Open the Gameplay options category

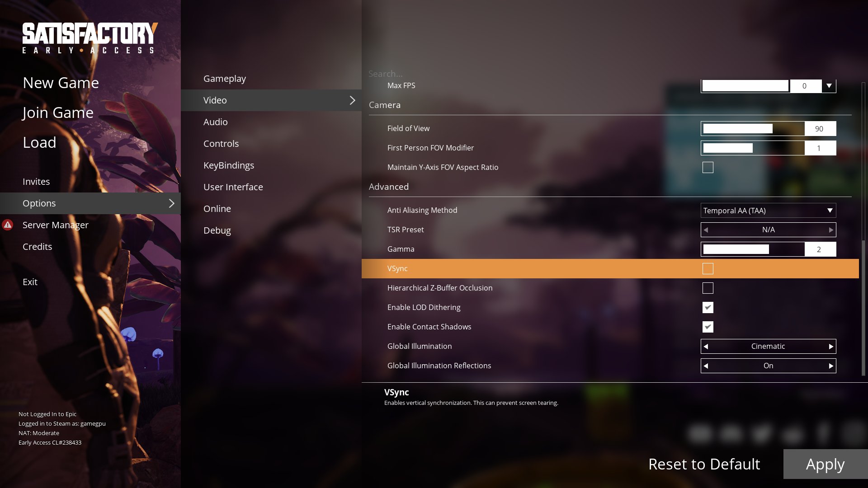click(271, 79)
